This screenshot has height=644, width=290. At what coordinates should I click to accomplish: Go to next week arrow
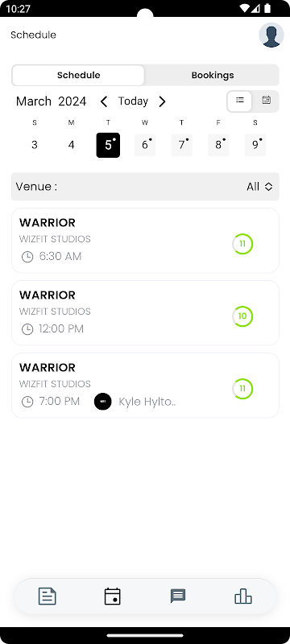point(162,101)
